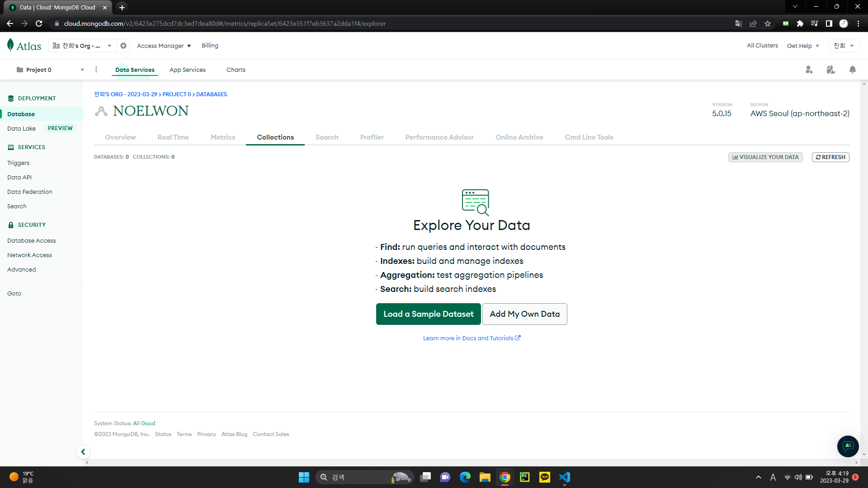Open the Performance Advisor tab

point(439,137)
